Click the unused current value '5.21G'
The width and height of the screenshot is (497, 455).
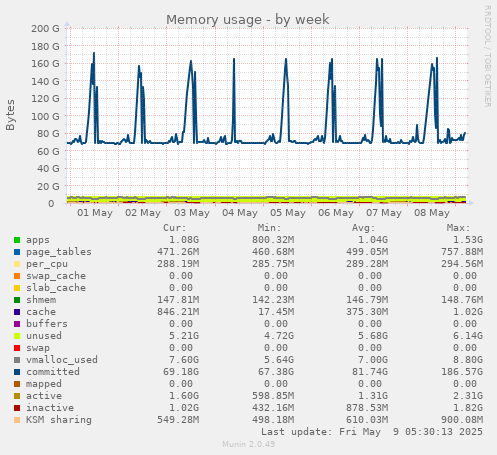tap(184, 336)
